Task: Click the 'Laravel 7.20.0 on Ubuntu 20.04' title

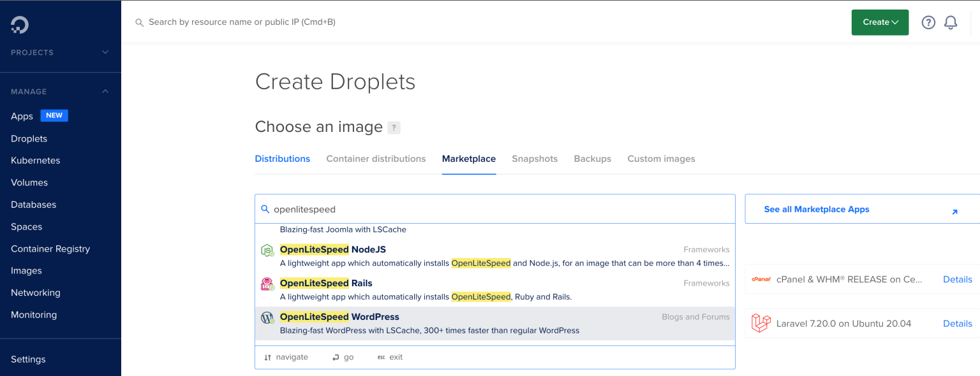Action: (x=843, y=323)
